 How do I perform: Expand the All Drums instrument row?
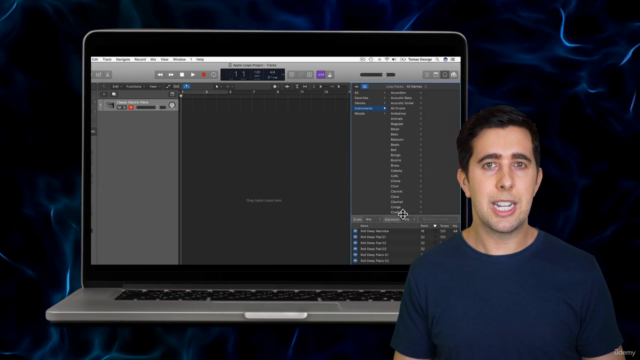pos(421,108)
